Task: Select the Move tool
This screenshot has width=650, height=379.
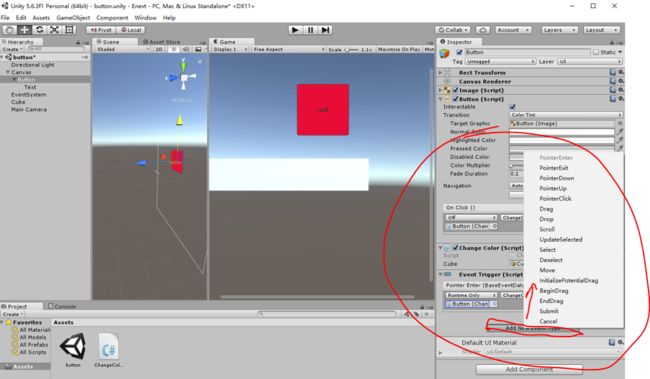Action: tap(25, 30)
